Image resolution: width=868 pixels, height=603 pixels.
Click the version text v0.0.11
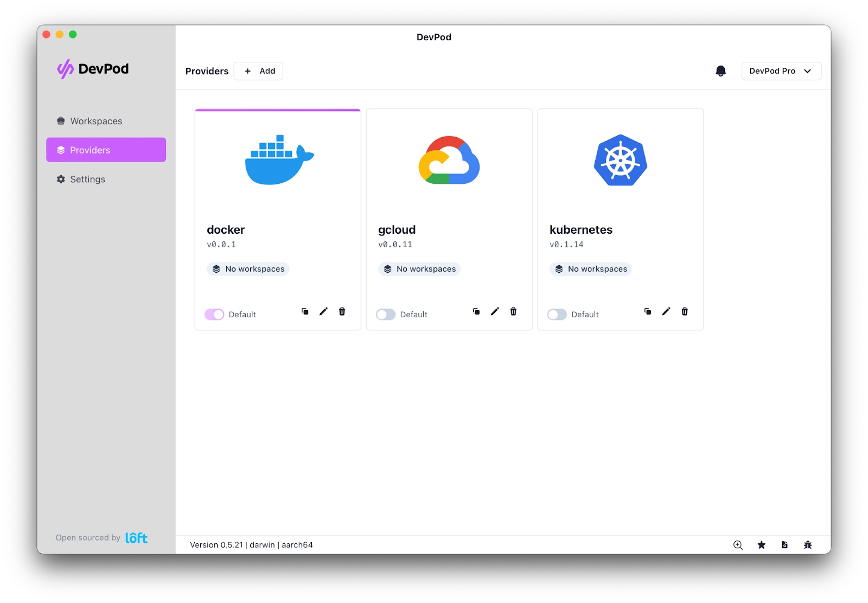[x=395, y=245]
